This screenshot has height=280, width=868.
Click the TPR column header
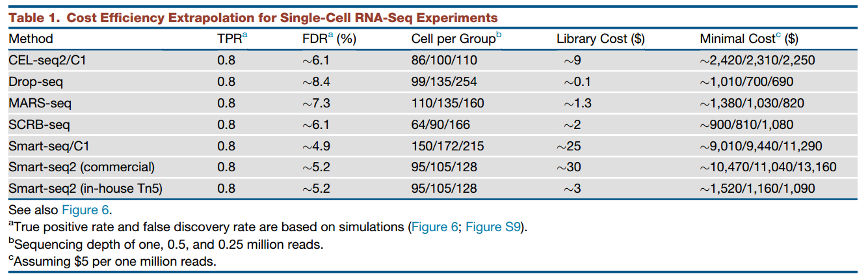tap(231, 39)
